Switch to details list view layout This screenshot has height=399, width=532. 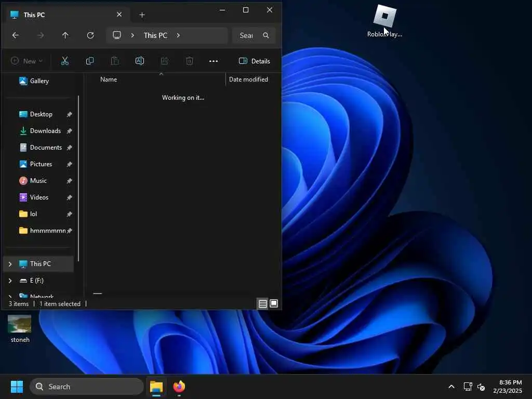262,303
